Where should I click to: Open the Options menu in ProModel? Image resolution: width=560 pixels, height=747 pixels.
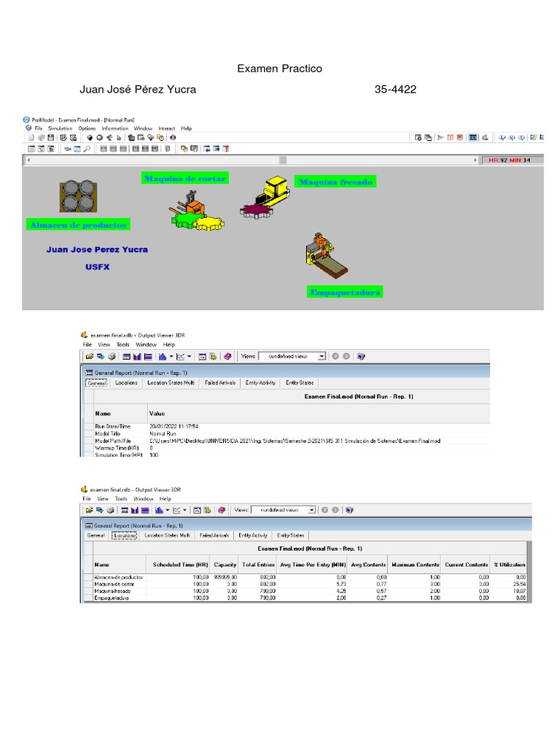pyautogui.click(x=87, y=128)
